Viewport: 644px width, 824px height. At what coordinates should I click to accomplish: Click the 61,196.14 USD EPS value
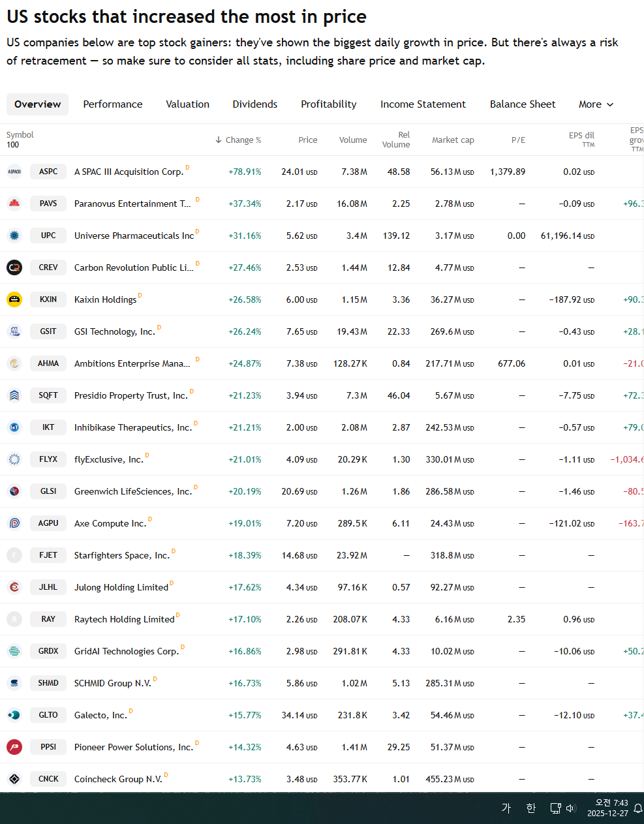point(568,236)
